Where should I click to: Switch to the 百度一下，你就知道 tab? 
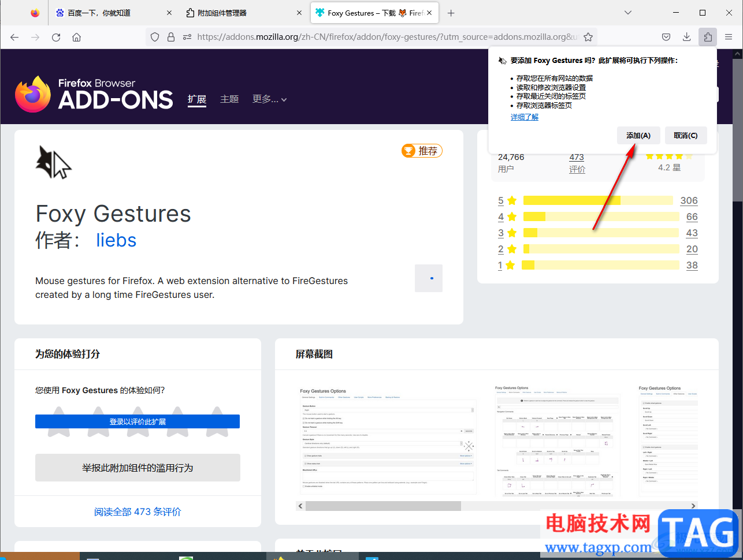(113, 13)
